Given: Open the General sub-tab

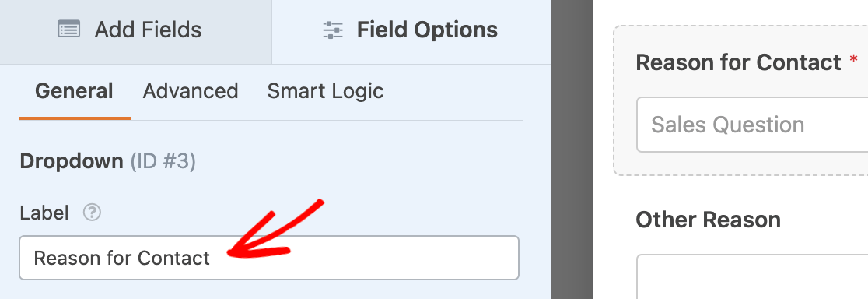Looking at the screenshot, I should click(74, 91).
